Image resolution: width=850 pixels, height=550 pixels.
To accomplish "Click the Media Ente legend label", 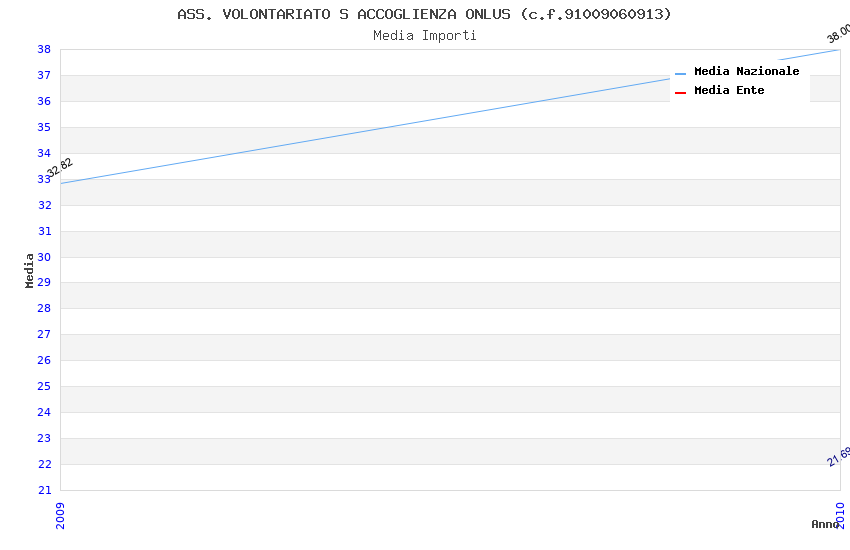I will click(729, 90).
